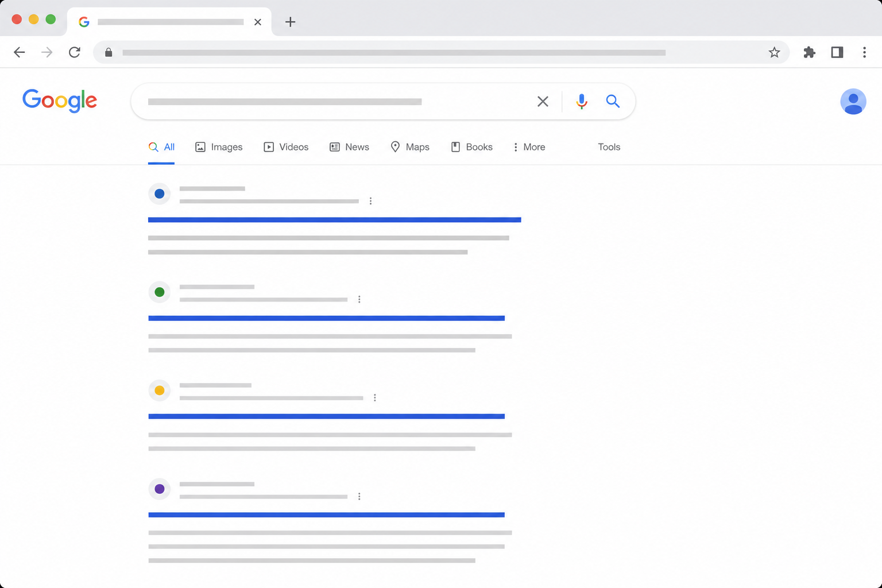Clear the search box with X

543,102
